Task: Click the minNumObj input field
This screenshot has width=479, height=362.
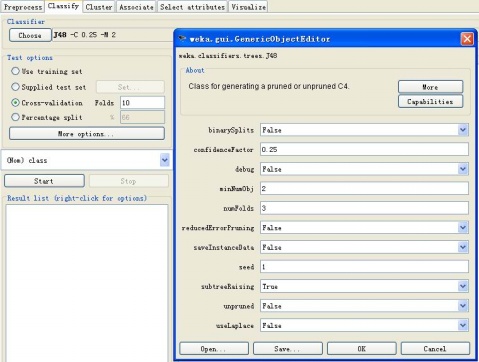Action: [364, 188]
